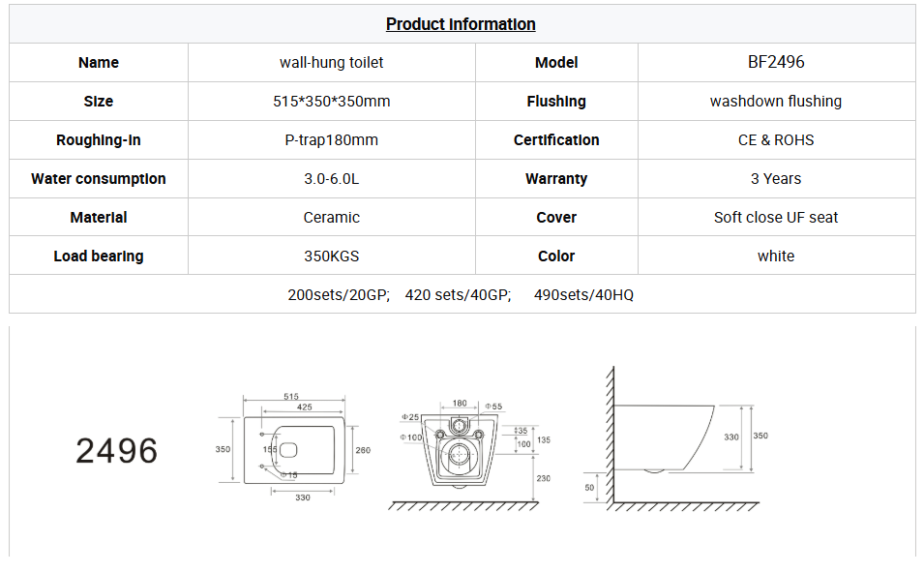Screen dimensions: 924x573
Task: Click the wall-hung toilet name value
Action: coord(331,62)
